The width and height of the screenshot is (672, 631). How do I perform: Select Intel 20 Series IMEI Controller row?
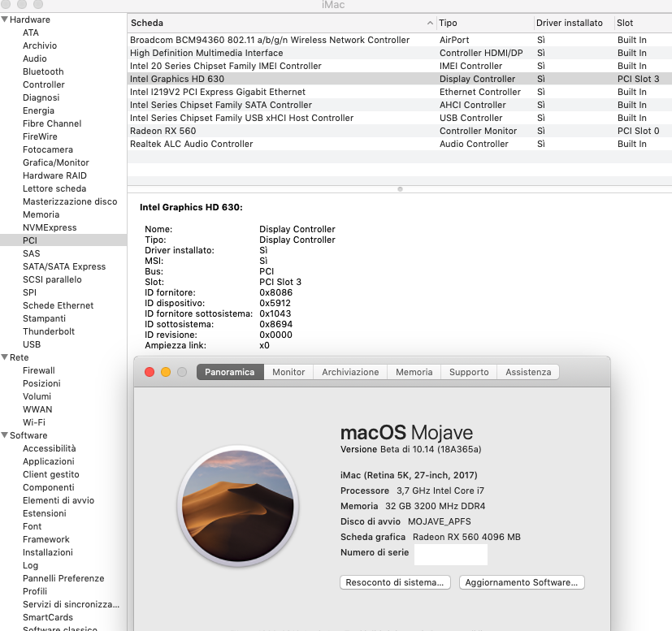400,66
